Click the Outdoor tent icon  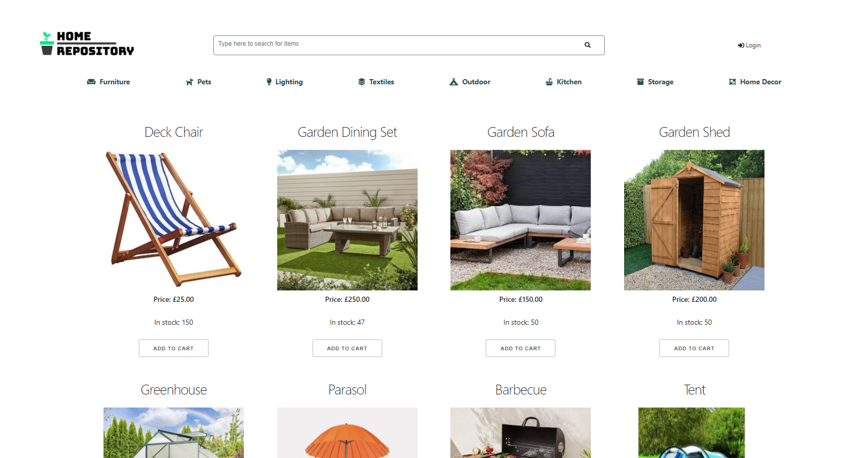454,82
